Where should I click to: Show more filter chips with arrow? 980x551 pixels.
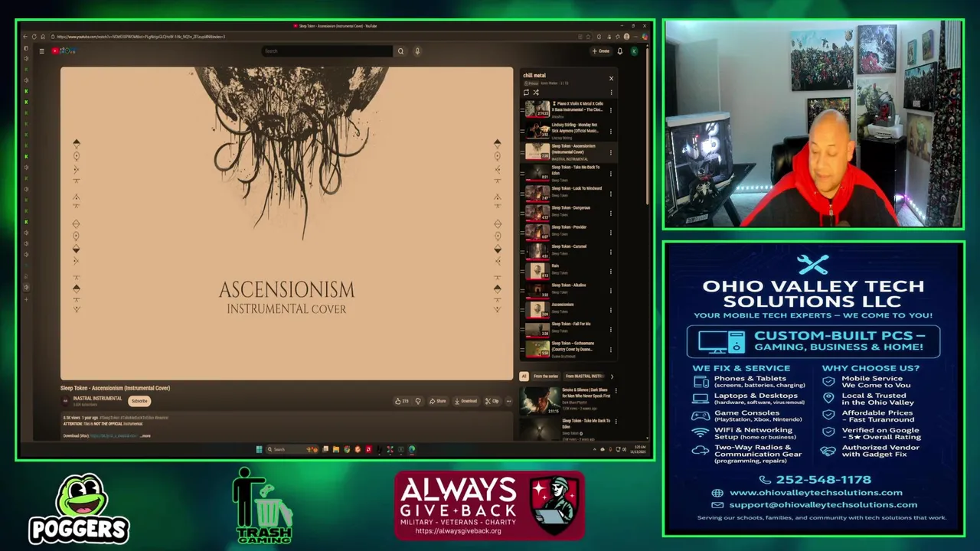612,377
